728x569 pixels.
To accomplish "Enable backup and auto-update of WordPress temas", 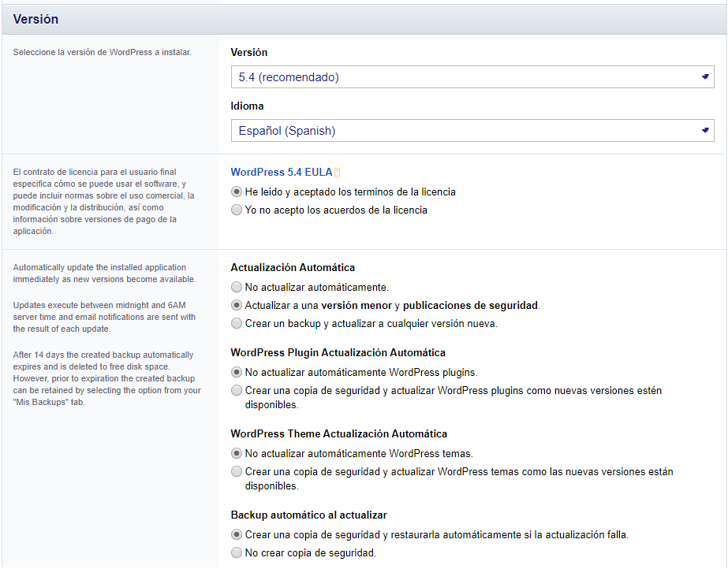I will click(237, 471).
